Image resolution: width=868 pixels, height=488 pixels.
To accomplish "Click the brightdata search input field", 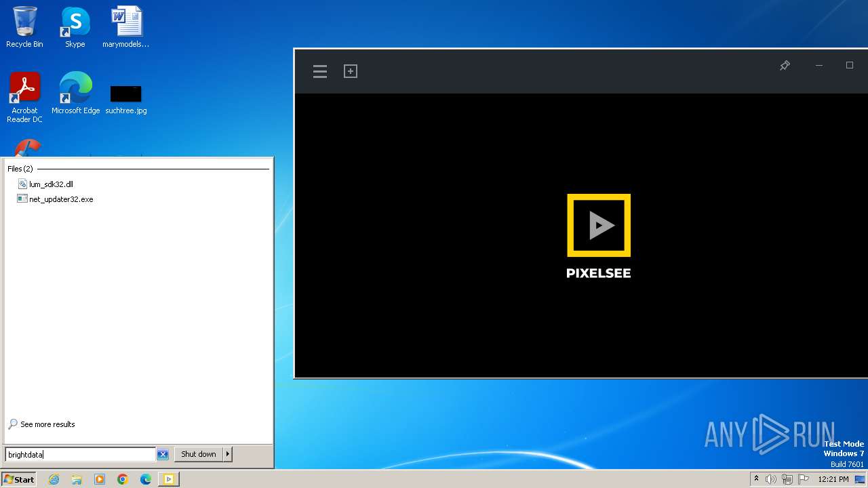I will pos(80,455).
